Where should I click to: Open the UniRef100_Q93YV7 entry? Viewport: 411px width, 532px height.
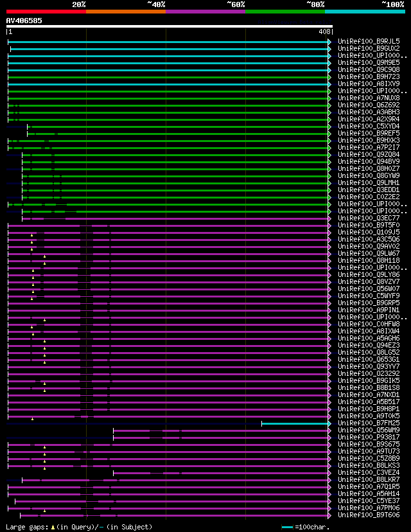pyautogui.click(x=369, y=366)
